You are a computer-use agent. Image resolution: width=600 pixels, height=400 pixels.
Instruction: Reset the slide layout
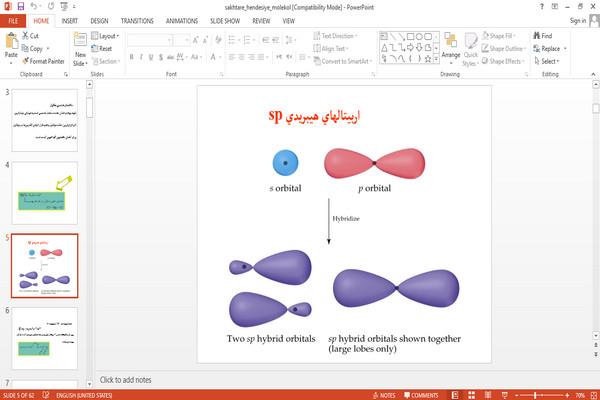click(x=102, y=49)
